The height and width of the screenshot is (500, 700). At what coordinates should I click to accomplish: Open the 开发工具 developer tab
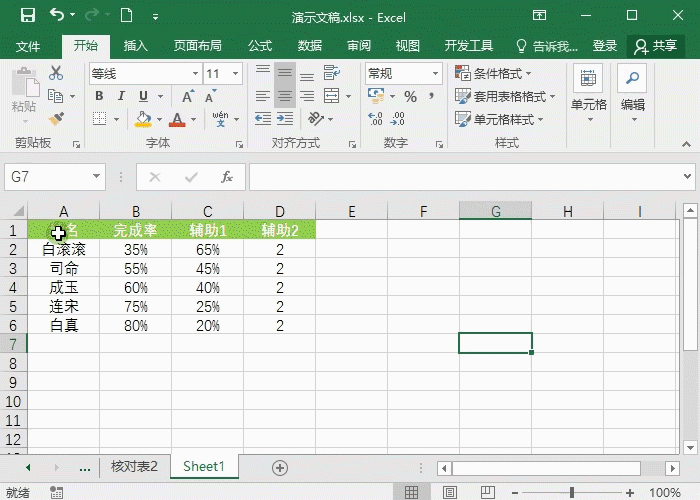click(468, 46)
